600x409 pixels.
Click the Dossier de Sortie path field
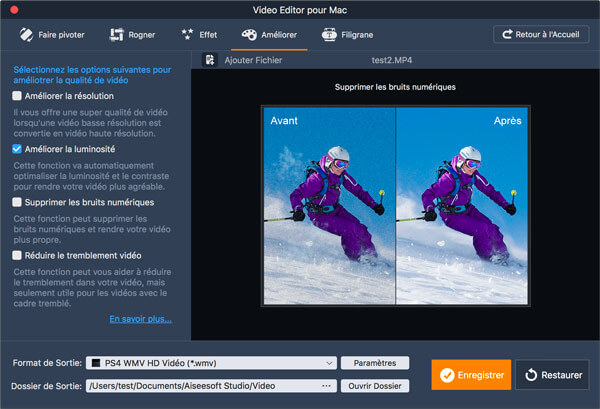click(211, 386)
